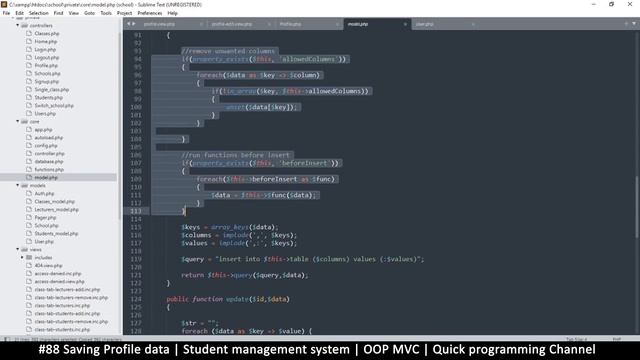
Task: Open the tab list dropdown arrow
Action: click(634, 24)
